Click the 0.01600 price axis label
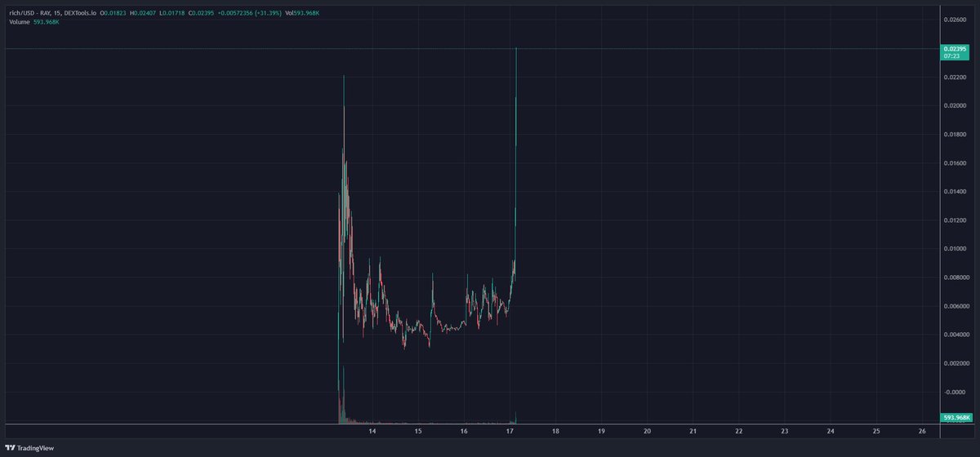 955,162
